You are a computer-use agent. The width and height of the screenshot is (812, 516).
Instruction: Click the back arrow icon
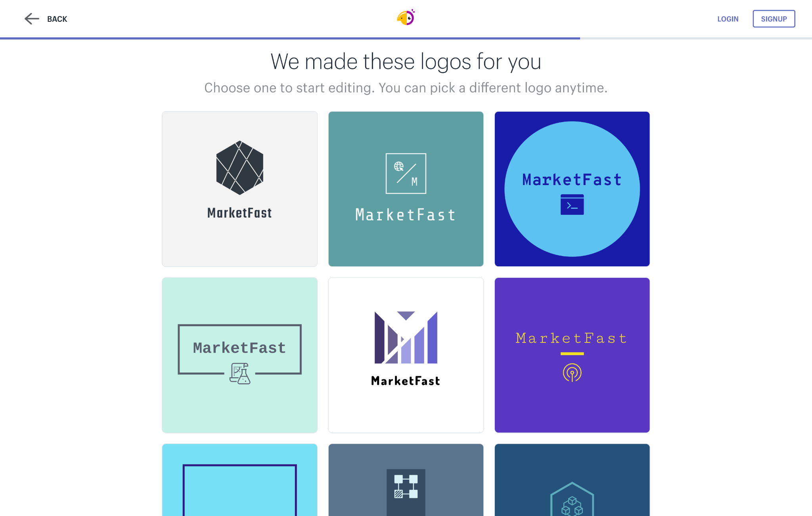click(32, 19)
